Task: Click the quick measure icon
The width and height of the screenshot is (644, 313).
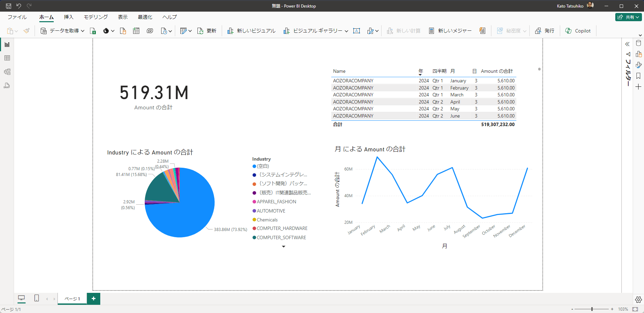Action: click(482, 31)
